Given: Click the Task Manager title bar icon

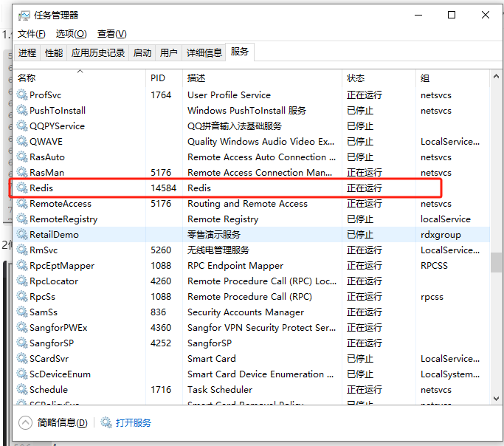Looking at the screenshot, I should (x=24, y=16).
